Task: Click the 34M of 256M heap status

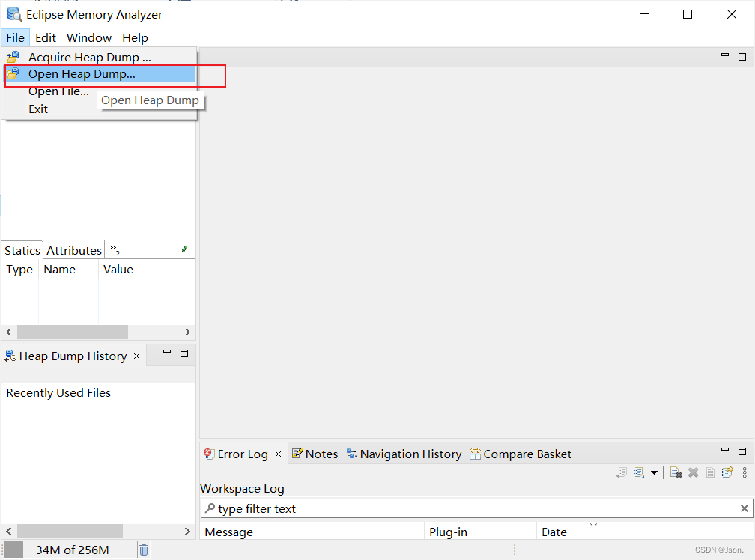Action: [x=72, y=550]
